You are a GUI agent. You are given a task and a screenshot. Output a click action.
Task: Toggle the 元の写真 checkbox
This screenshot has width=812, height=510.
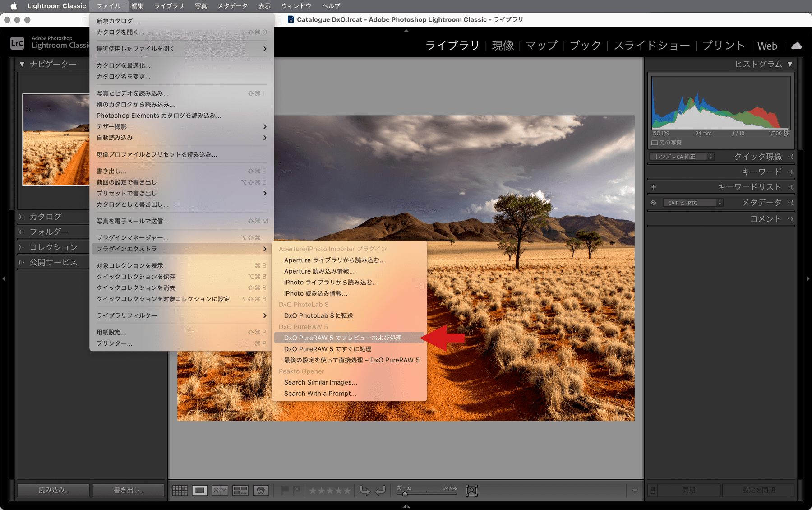(x=654, y=143)
